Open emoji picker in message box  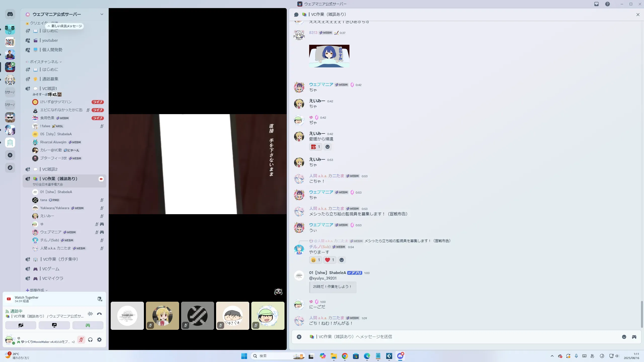[x=624, y=337]
